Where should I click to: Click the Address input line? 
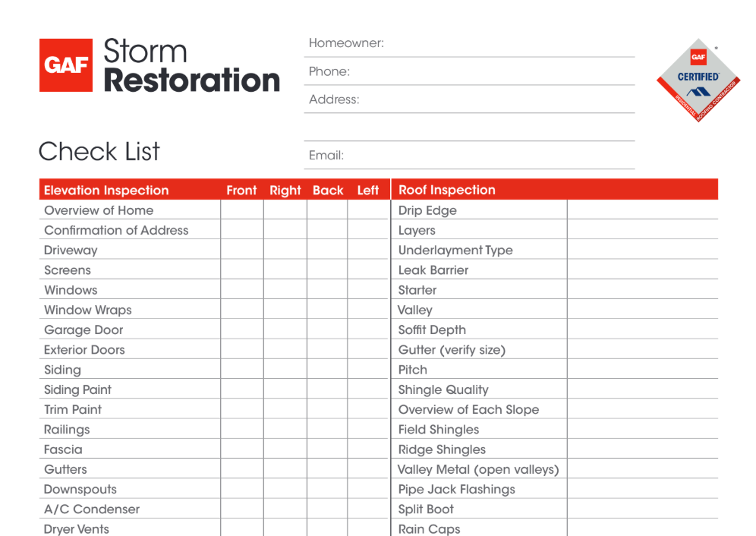click(x=469, y=99)
